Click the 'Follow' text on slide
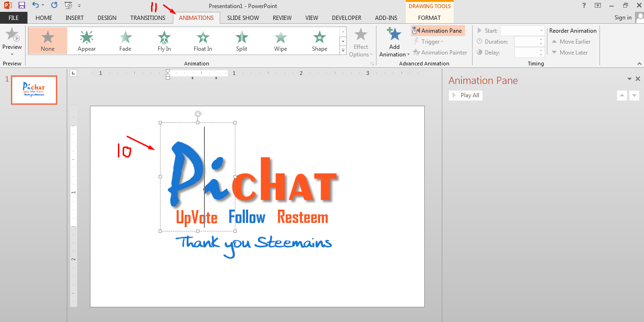The width and height of the screenshot is (644, 322). [x=247, y=217]
